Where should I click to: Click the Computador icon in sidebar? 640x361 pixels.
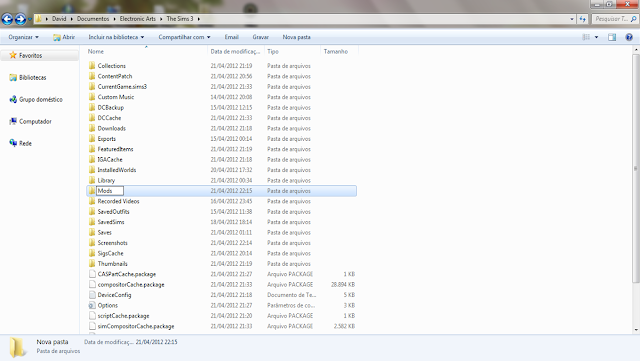pos(13,121)
